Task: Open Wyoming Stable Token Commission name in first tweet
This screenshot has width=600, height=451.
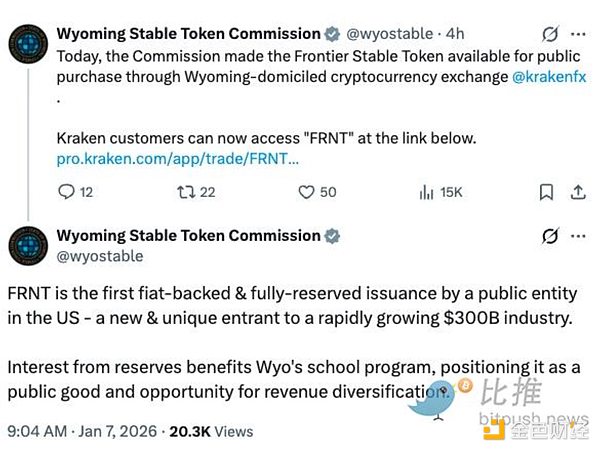Action: click(x=188, y=34)
